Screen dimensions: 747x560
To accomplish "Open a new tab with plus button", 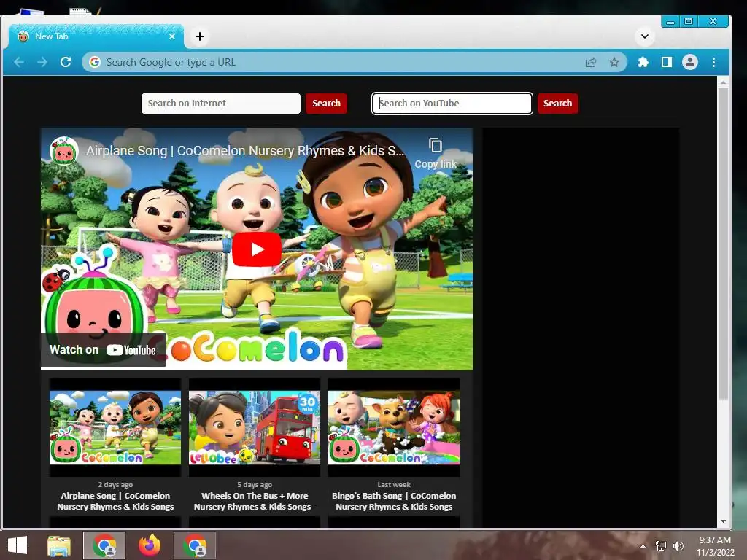I will [200, 36].
